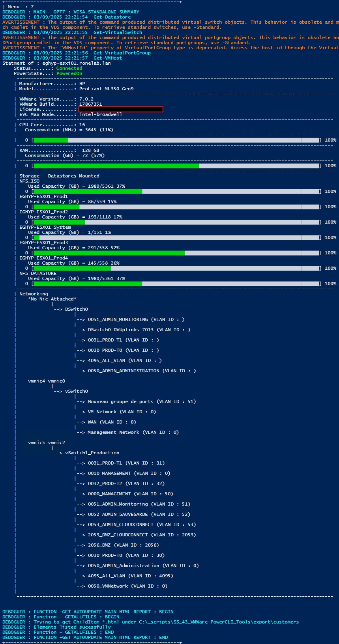This screenshot has width=339, height=644.
Task: Click the EGHYP-ESX01_Prod3 used capacity bar
Action: click(x=176, y=253)
